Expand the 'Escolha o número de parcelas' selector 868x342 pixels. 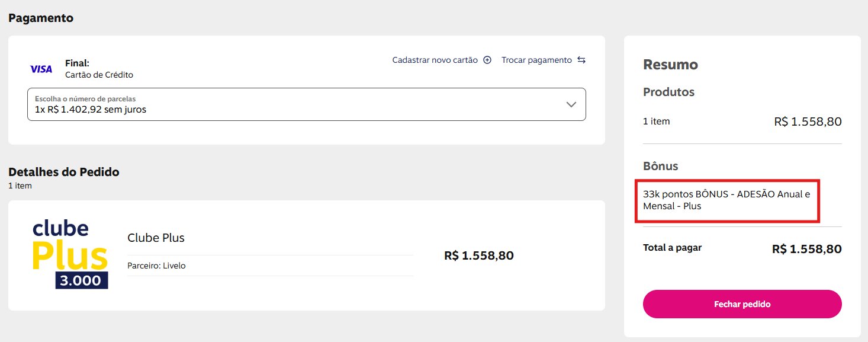click(x=306, y=104)
